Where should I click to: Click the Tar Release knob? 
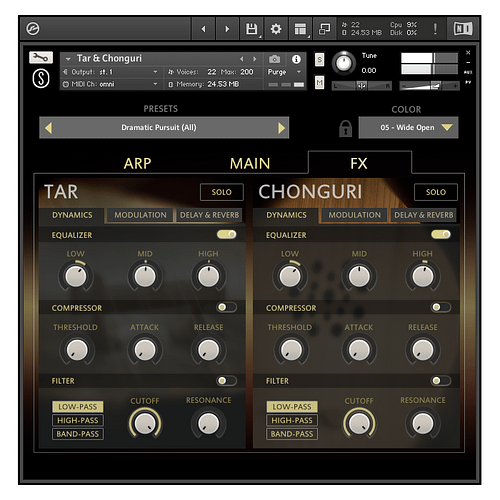(209, 350)
